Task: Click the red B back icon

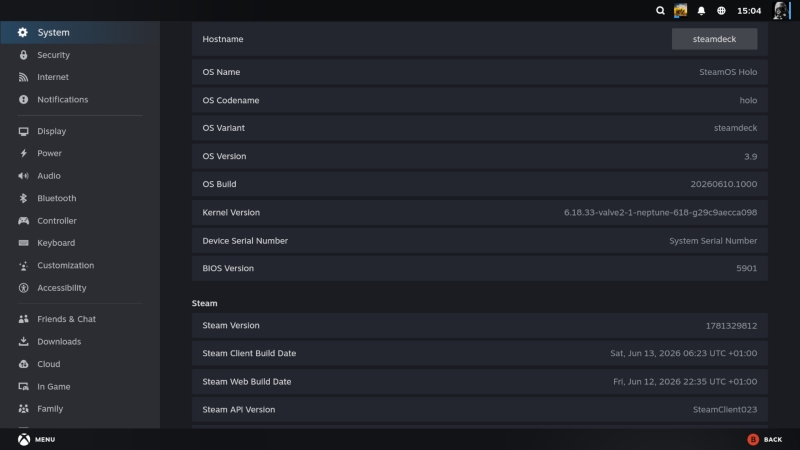Action: [753, 439]
